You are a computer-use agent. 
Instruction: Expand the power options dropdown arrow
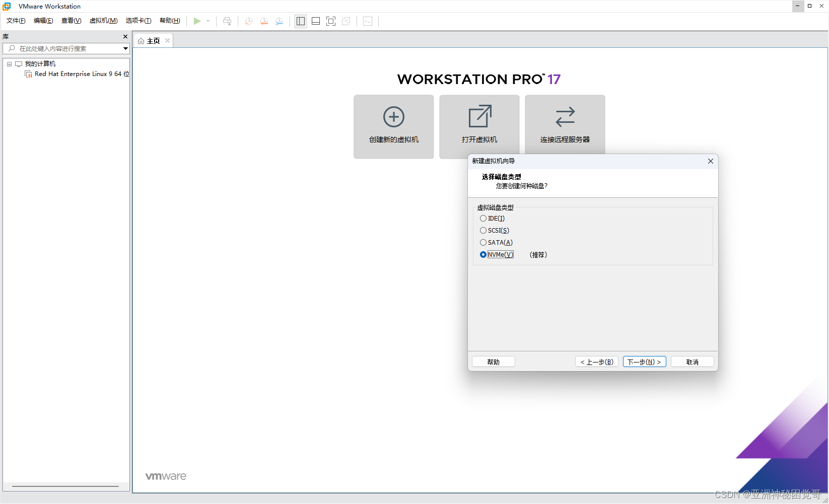(x=208, y=21)
